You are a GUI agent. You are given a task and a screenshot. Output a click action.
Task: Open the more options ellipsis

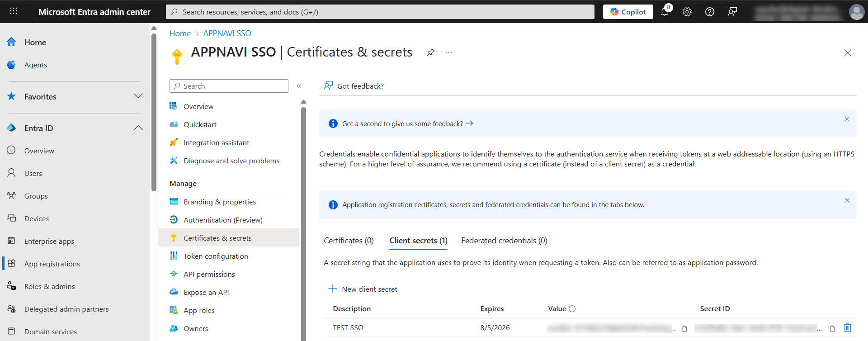coord(448,52)
